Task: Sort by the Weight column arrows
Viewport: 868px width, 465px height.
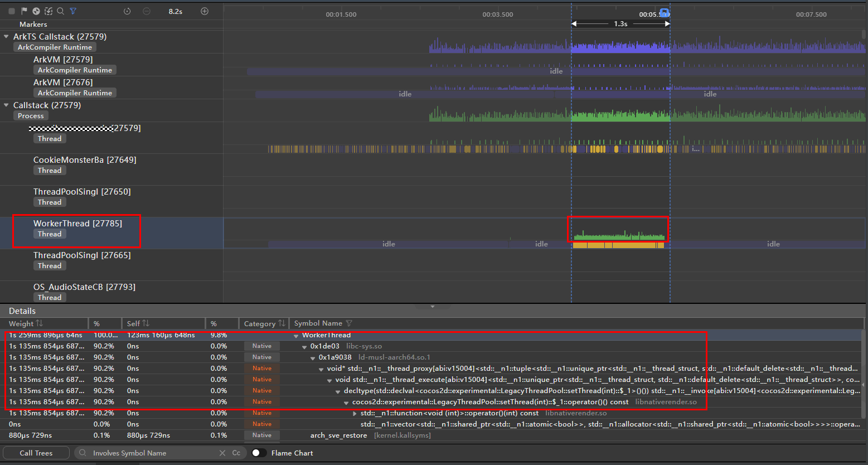Action: (x=39, y=323)
